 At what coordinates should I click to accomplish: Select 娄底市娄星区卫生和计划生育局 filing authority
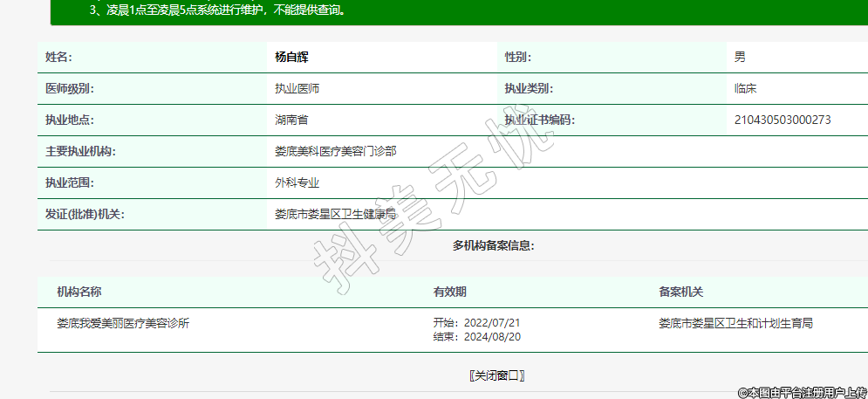[736, 323]
